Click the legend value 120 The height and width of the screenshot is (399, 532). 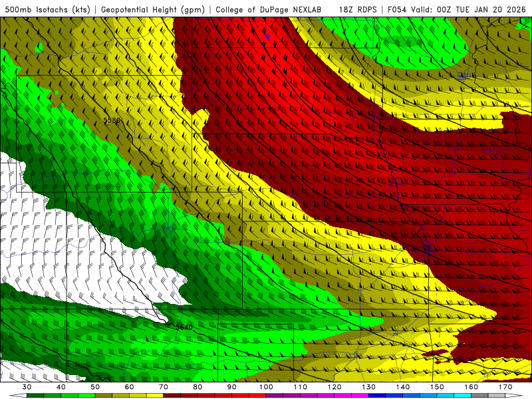(x=334, y=387)
